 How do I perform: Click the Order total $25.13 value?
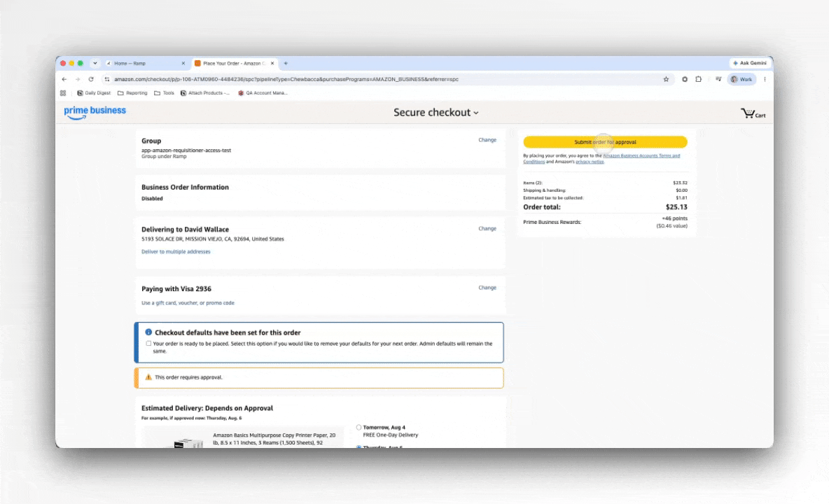[676, 207]
